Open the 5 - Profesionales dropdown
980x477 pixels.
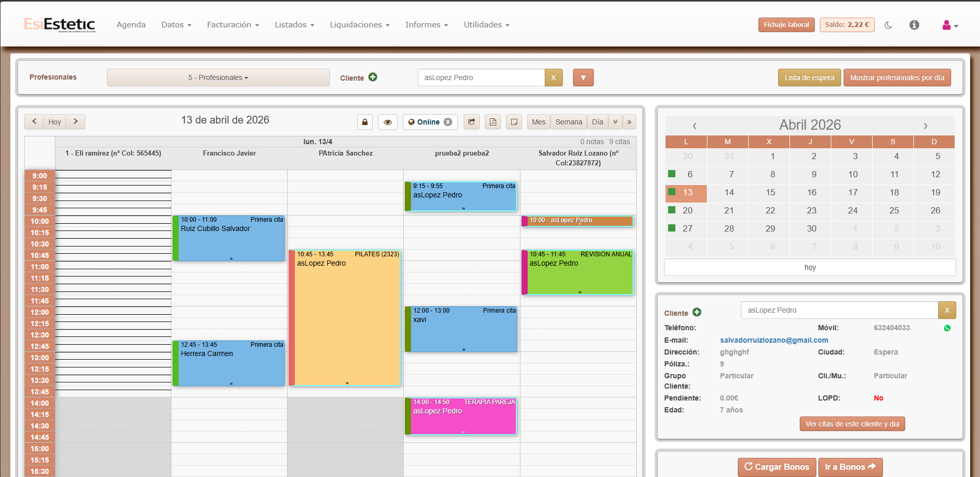coord(218,78)
